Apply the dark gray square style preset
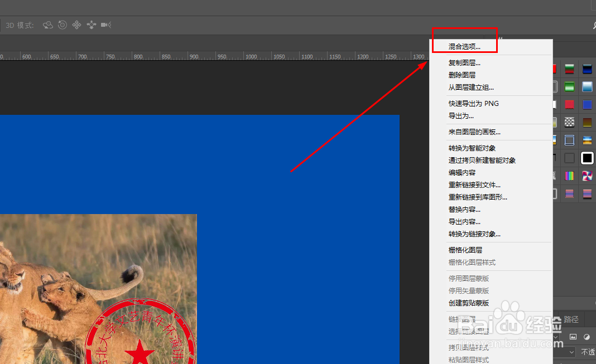Screen dimensions: 596x364 click(x=569, y=158)
